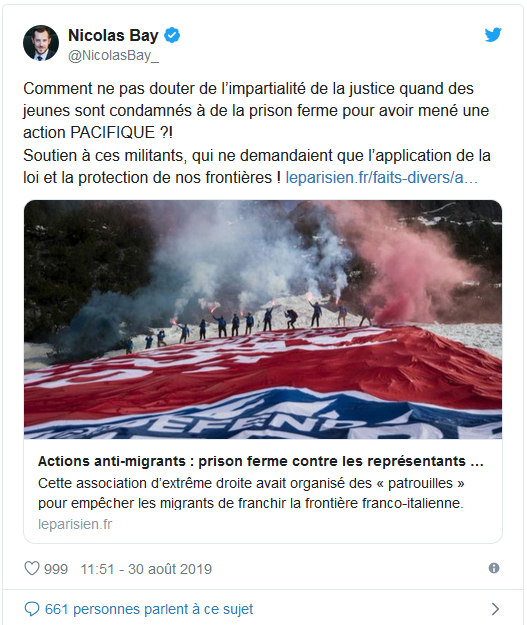Open the banner and flares photo
The width and height of the screenshot is (527, 625).
[263, 320]
